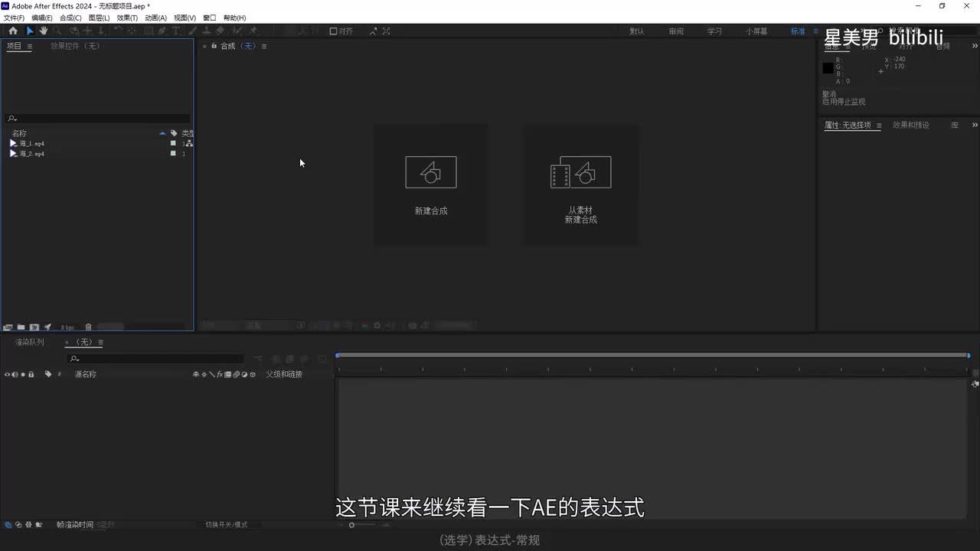The width and height of the screenshot is (980, 551).
Task: Toggle the video eye column switch in timeline
Action: [x=8, y=374]
